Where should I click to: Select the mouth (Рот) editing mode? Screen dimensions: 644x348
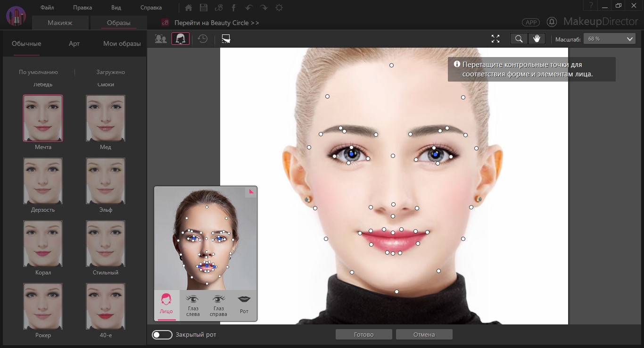coord(244,305)
